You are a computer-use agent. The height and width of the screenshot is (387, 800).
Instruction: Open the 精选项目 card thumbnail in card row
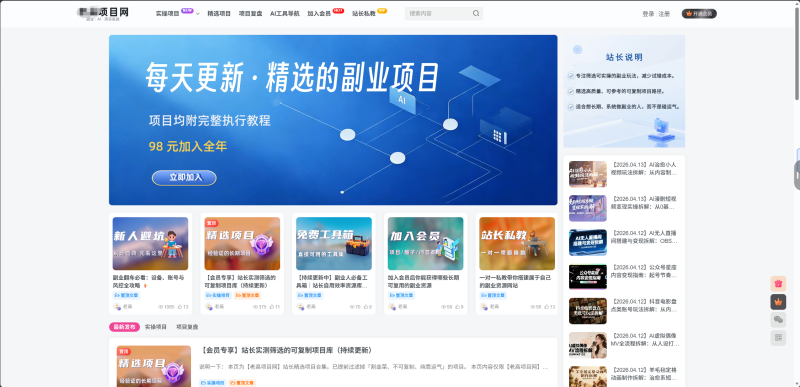[x=242, y=244]
